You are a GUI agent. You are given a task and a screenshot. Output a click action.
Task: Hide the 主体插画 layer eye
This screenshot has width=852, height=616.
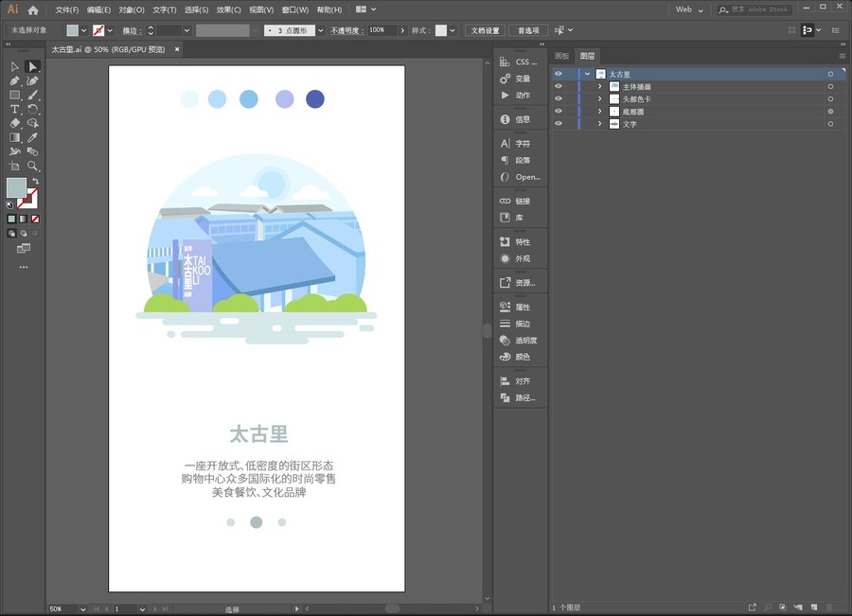(558, 86)
